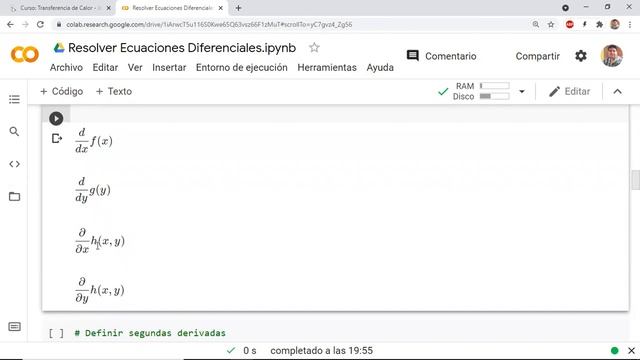Open the Entorno de ejecución menu

[x=242, y=67]
